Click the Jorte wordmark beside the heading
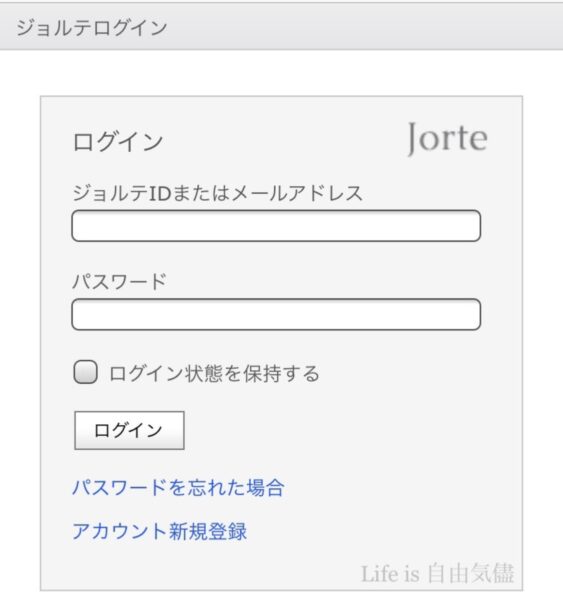The width and height of the screenshot is (563, 600). point(447,139)
